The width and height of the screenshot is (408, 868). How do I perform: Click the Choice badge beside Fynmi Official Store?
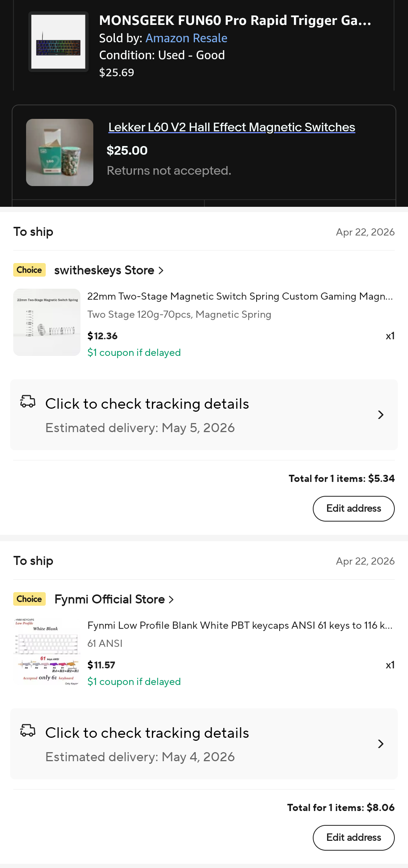pos(29,599)
